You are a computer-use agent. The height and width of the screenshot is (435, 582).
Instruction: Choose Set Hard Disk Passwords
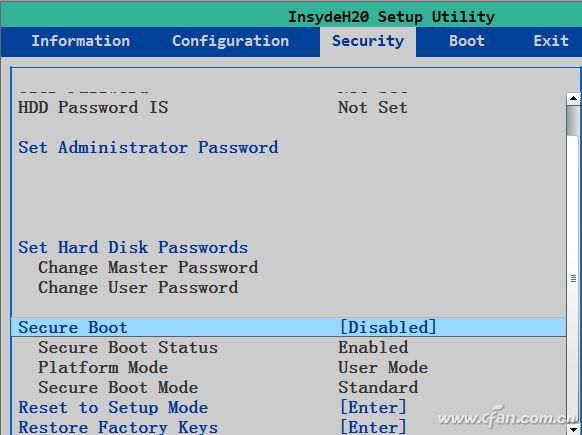pos(133,248)
